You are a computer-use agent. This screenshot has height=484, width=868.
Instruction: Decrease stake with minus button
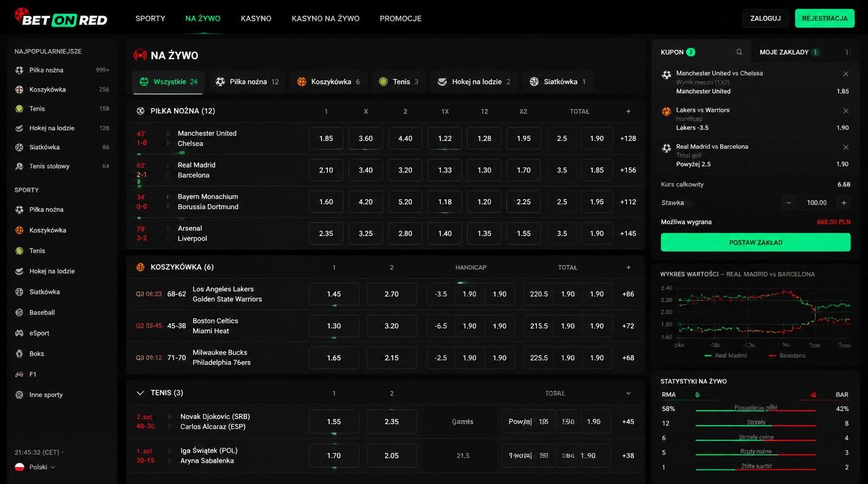(x=789, y=203)
